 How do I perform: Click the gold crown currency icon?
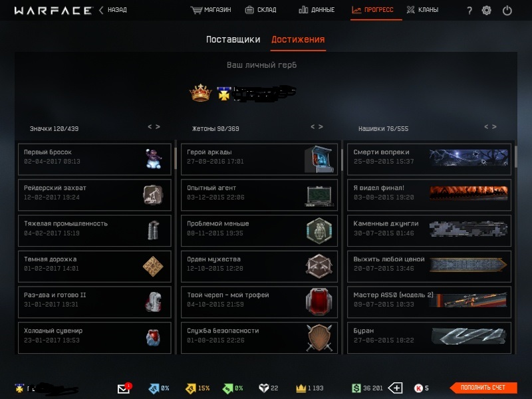[x=301, y=388]
